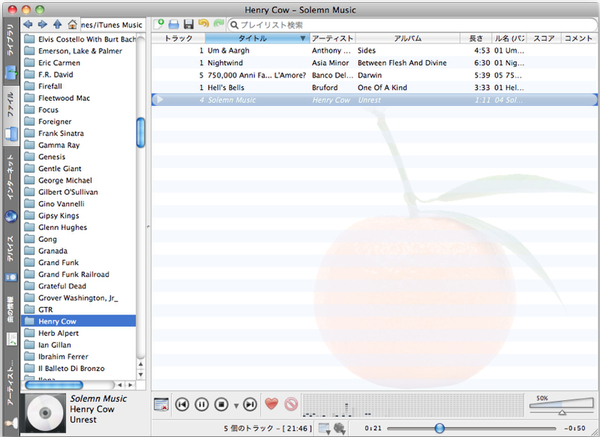600x437 pixels.
Task: Click the spectrum analyzer display
Action: (x=412, y=405)
